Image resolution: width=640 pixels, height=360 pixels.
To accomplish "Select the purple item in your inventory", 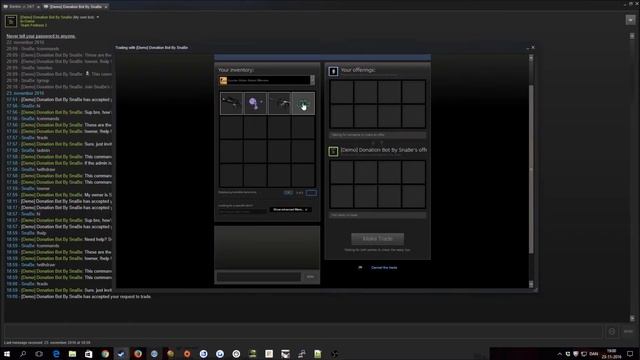I will 256,103.
